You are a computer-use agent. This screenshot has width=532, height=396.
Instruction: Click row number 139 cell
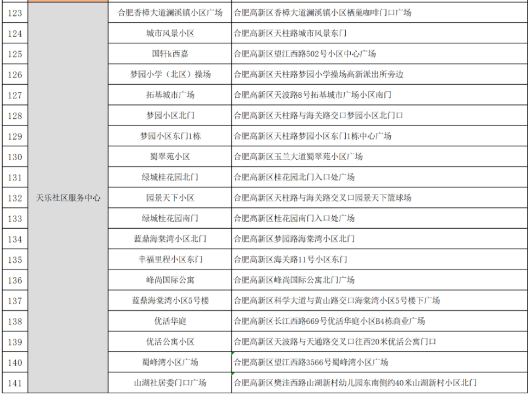pos(15,342)
